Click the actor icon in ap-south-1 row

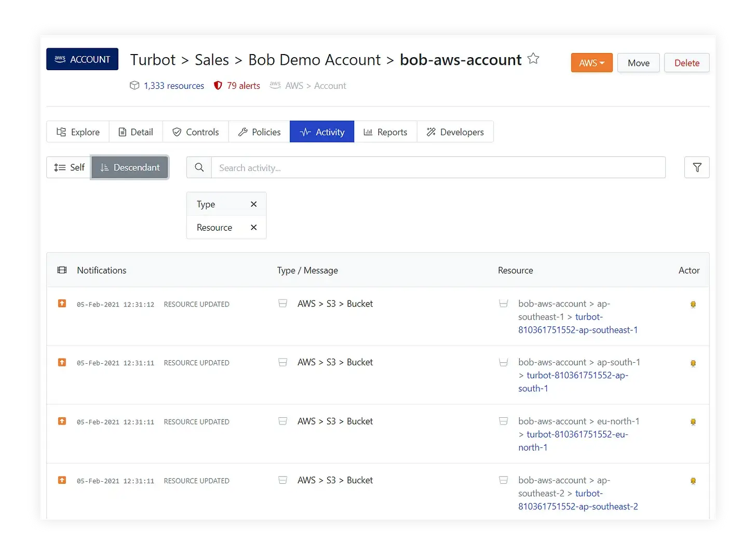point(693,363)
